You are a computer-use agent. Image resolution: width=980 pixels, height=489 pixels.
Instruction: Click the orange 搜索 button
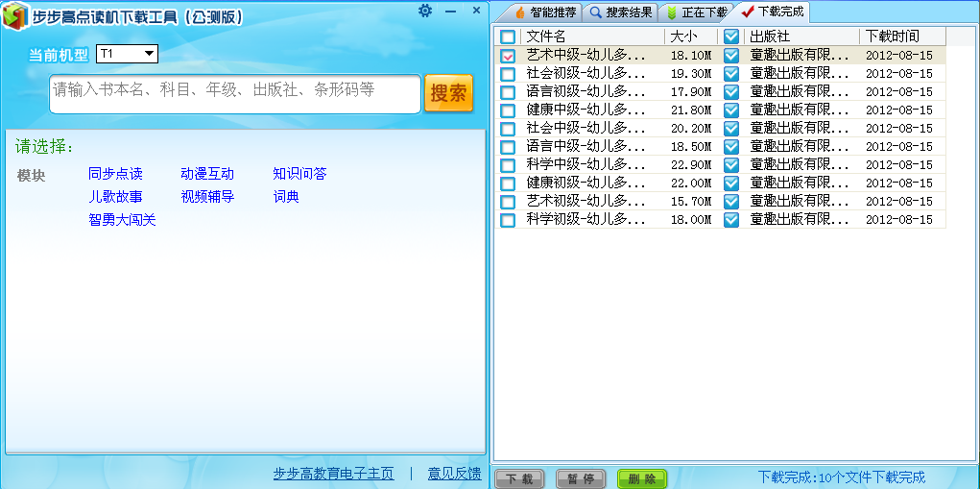point(449,93)
